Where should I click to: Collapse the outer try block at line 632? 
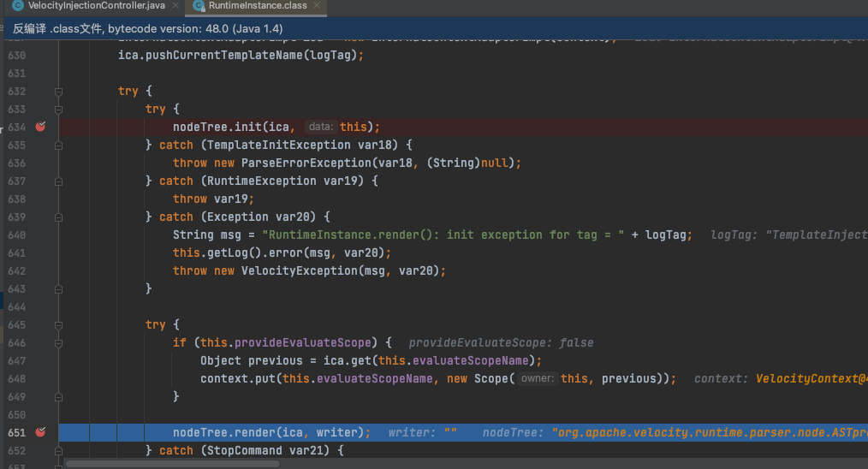tap(59, 92)
